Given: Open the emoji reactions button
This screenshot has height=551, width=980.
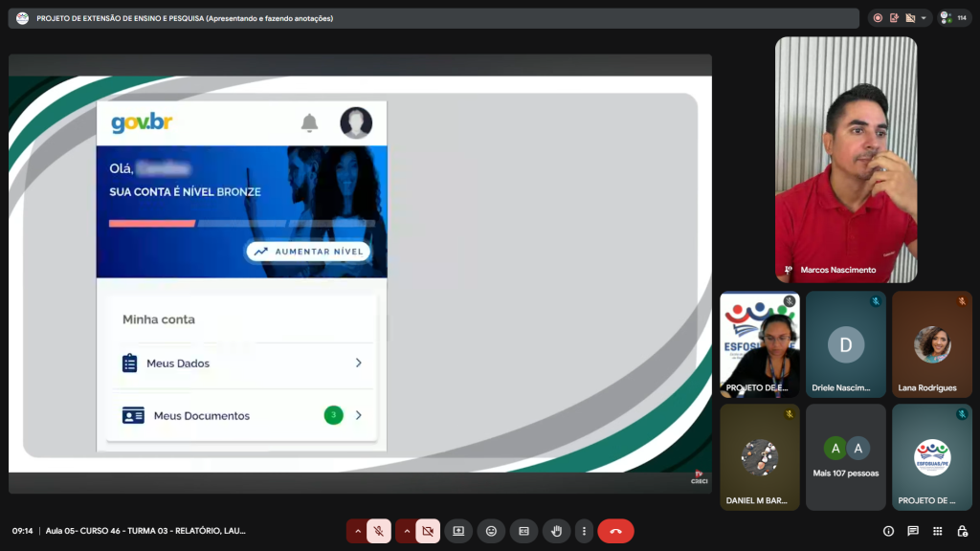Looking at the screenshot, I should 491,531.
